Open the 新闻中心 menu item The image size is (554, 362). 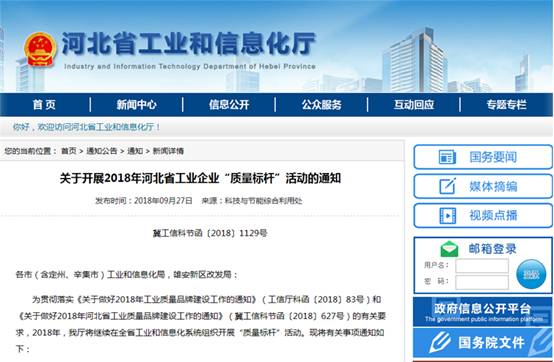point(137,105)
